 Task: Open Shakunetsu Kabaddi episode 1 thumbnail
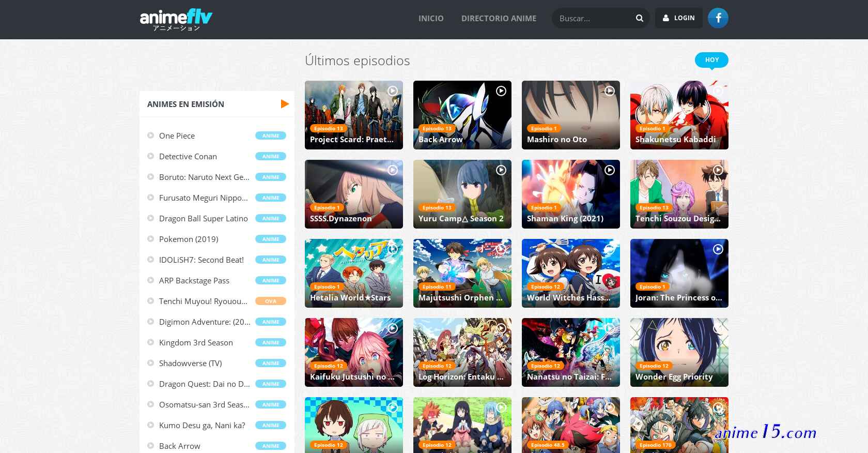click(679, 115)
